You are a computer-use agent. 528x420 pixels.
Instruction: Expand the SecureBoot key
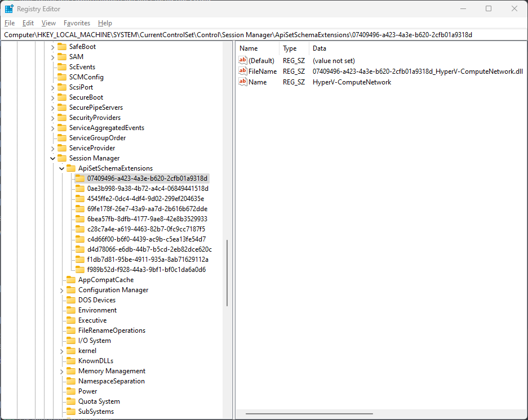point(52,97)
